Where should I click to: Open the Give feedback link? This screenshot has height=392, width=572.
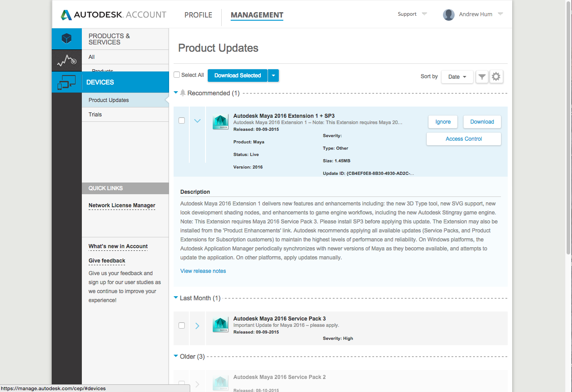tap(107, 261)
